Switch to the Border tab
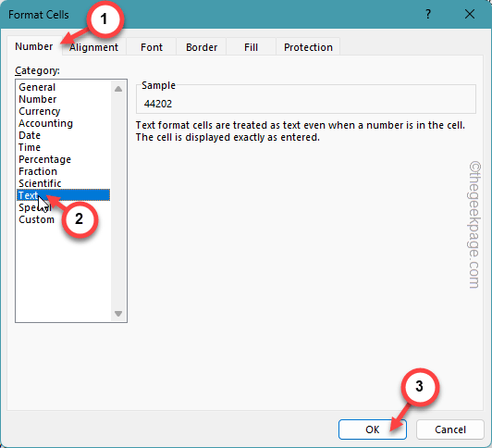Screen dimensions: 492x448 [202, 47]
